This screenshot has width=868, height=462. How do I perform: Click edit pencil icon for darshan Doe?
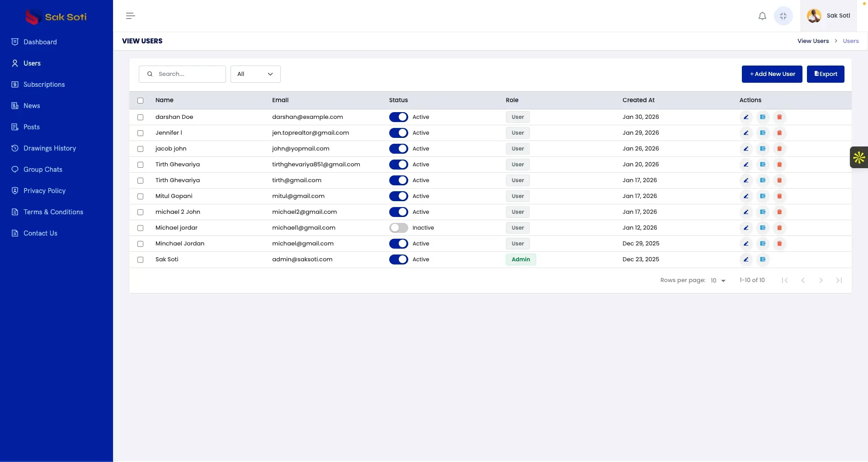pyautogui.click(x=746, y=117)
